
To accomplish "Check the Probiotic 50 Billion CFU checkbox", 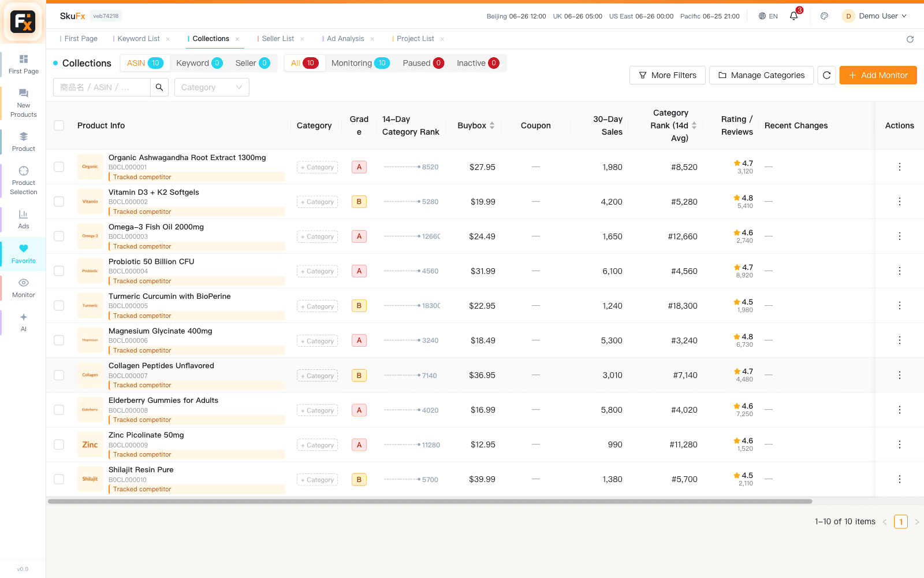I will [59, 271].
